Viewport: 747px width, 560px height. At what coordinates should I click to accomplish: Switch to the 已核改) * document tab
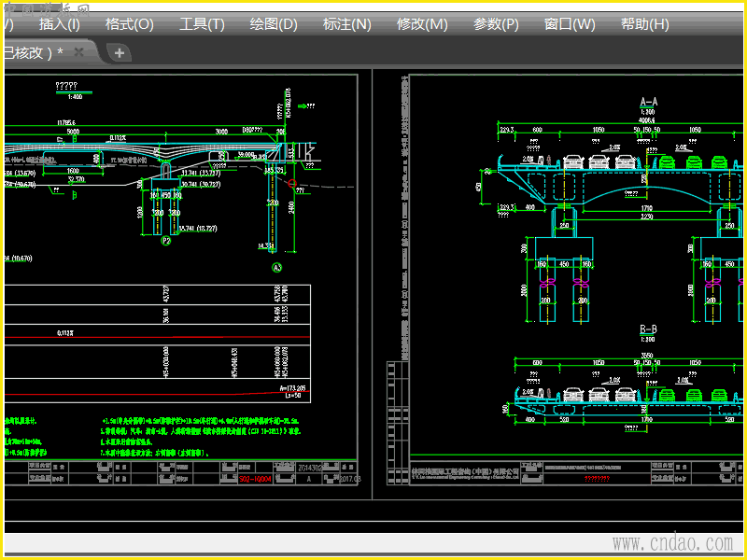click(34, 52)
